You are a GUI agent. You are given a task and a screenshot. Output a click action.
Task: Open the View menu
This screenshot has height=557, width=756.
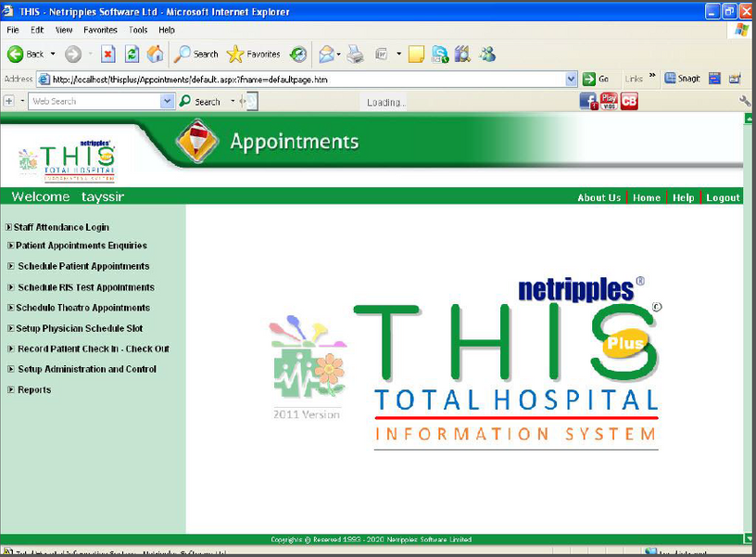[x=64, y=30]
